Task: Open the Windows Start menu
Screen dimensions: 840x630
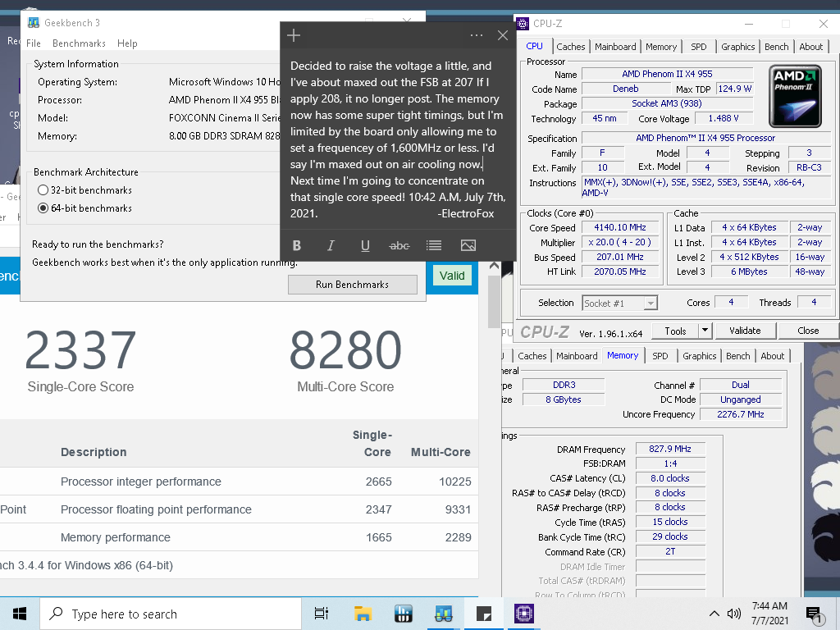Action: (20, 614)
